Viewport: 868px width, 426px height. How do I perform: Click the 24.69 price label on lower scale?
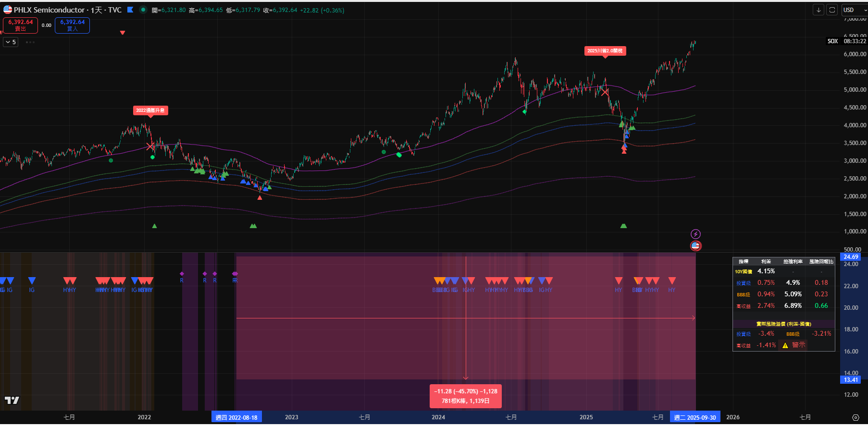851,257
